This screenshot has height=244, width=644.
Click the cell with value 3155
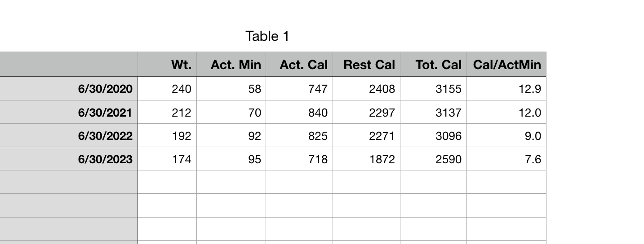pos(433,89)
